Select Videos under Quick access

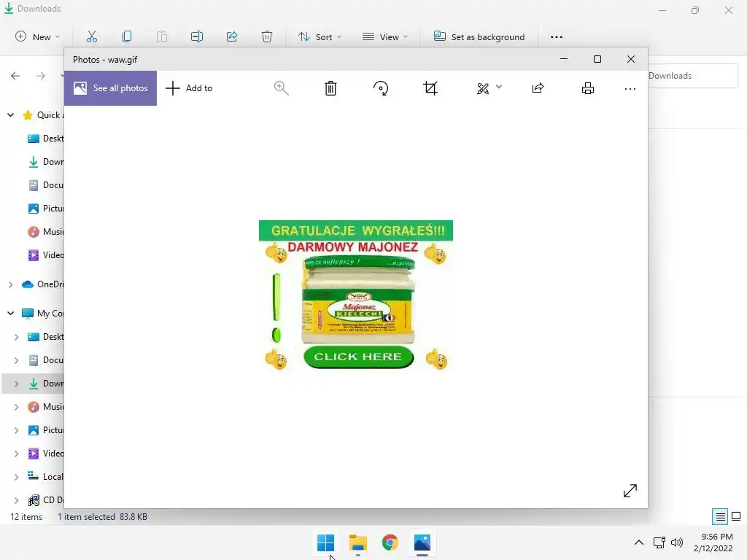46,254
